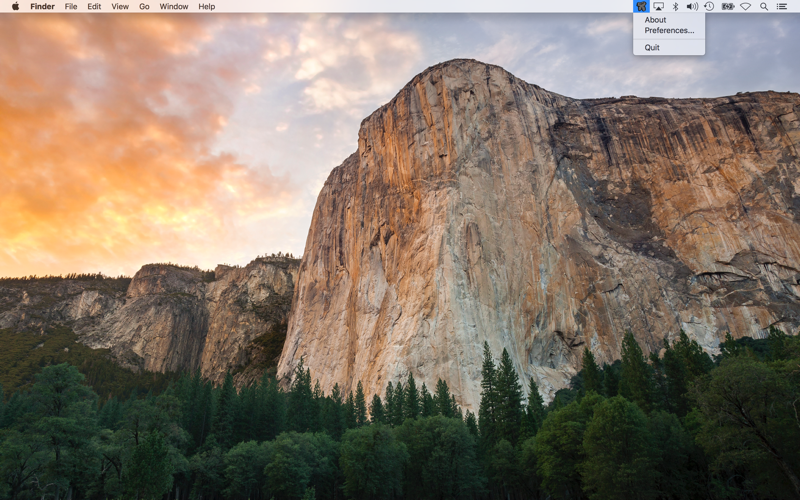Image resolution: width=800 pixels, height=500 pixels.
Task: Open the Wi-Fi status icon
Action: pyautogui.click(x=745, y=6)
